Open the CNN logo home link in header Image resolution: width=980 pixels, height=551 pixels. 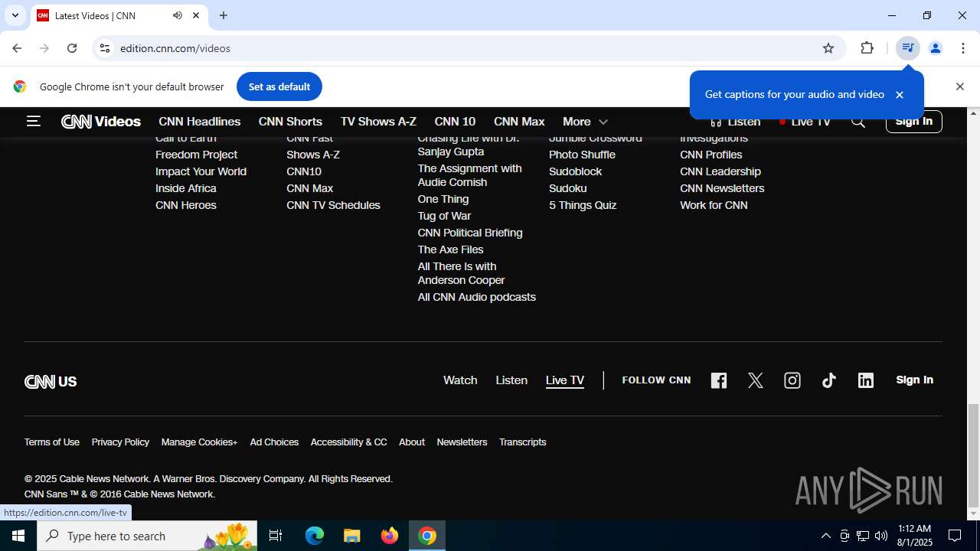(x=77, y=122)
